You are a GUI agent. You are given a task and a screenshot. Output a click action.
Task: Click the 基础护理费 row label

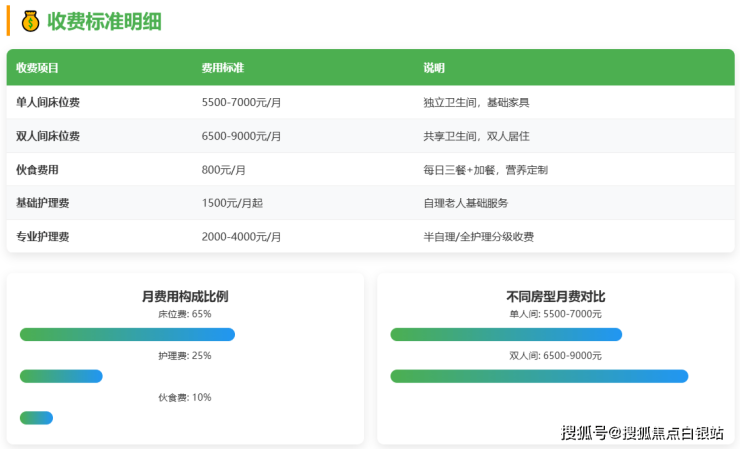coord(43,203)
